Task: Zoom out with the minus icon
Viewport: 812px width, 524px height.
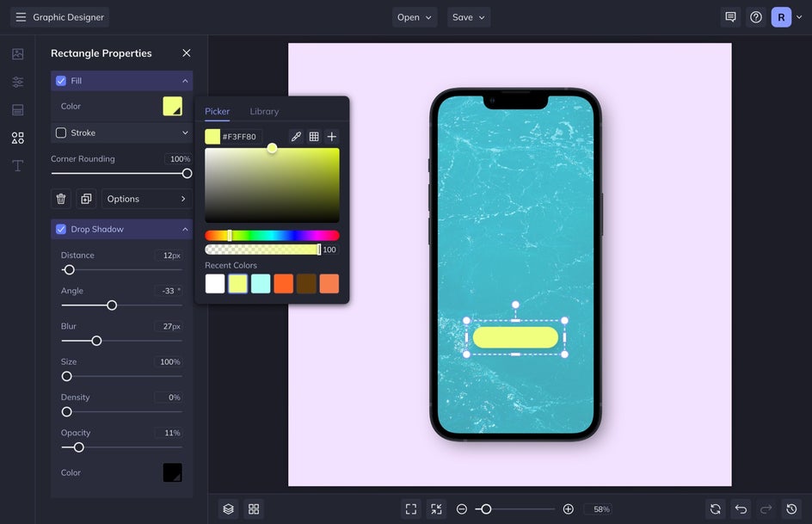Action: click(x=461, y=509)
